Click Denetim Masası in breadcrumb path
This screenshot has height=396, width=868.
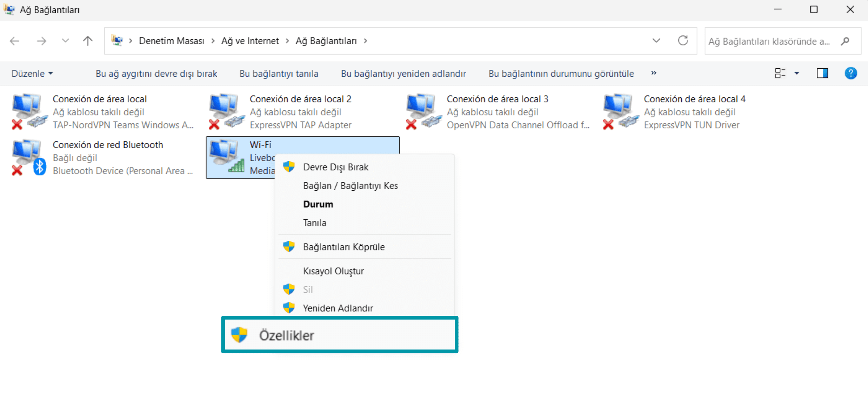(171, 41)
